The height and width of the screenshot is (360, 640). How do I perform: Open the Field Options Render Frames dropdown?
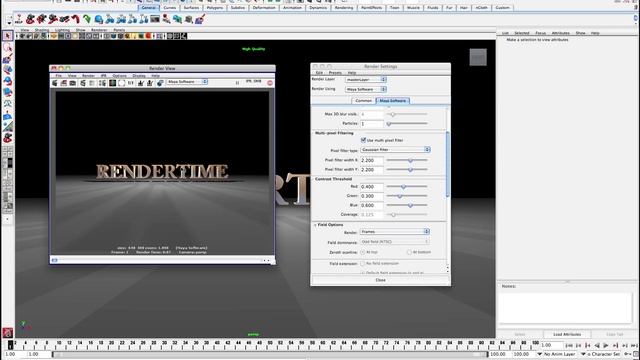[x=395, y=231]
